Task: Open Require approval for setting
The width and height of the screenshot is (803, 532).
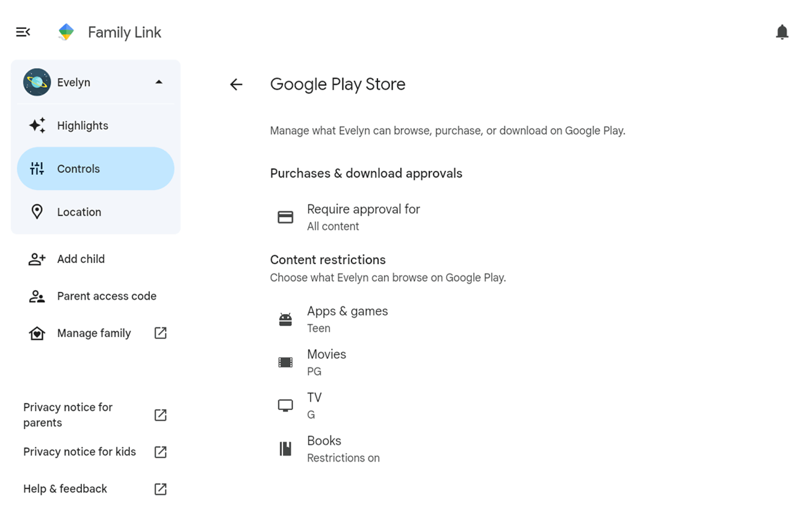Action: tap(363, 217)
